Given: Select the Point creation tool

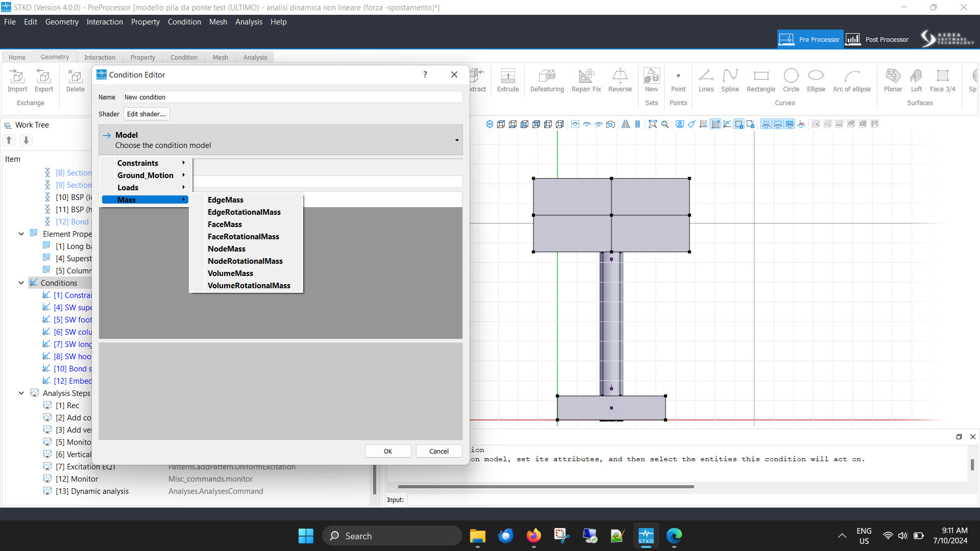Looking at the screenshot, I should [x=678, y=81].
